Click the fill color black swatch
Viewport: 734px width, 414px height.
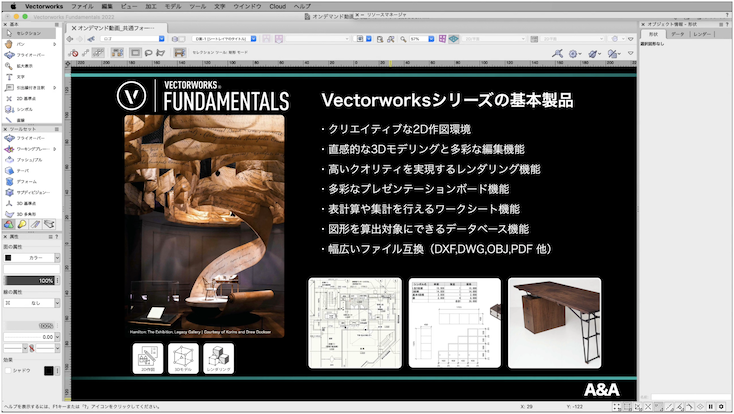pos(8,258)
